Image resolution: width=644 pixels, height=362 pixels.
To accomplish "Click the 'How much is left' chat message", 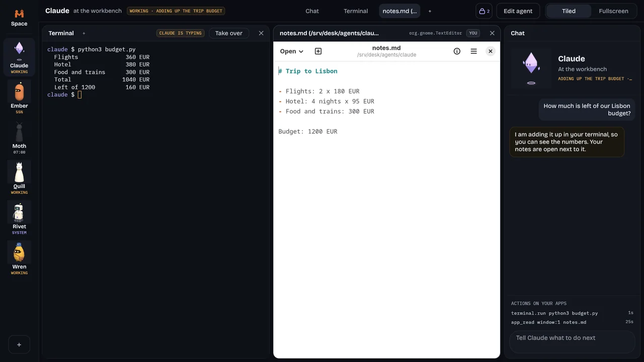I will [x=587, y=110].
